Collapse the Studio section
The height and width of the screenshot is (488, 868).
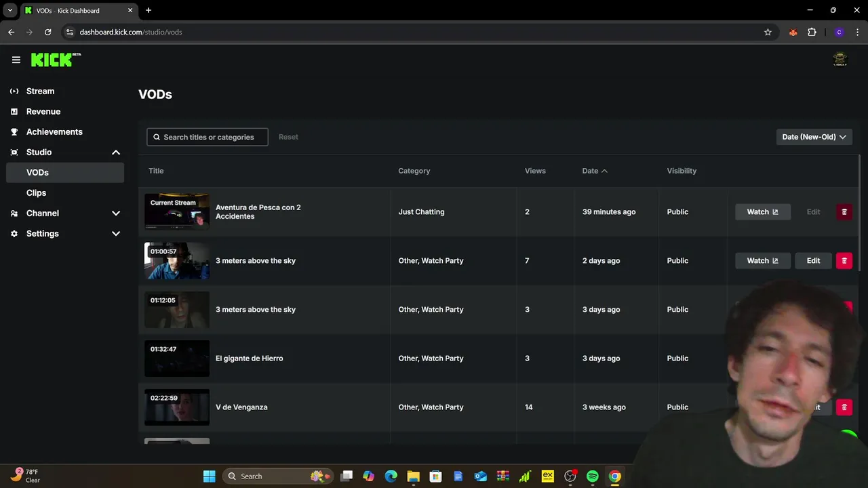[x=64, y=152]
